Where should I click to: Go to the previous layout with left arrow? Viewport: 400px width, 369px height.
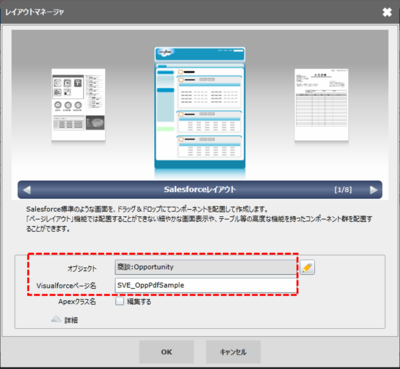27,190
